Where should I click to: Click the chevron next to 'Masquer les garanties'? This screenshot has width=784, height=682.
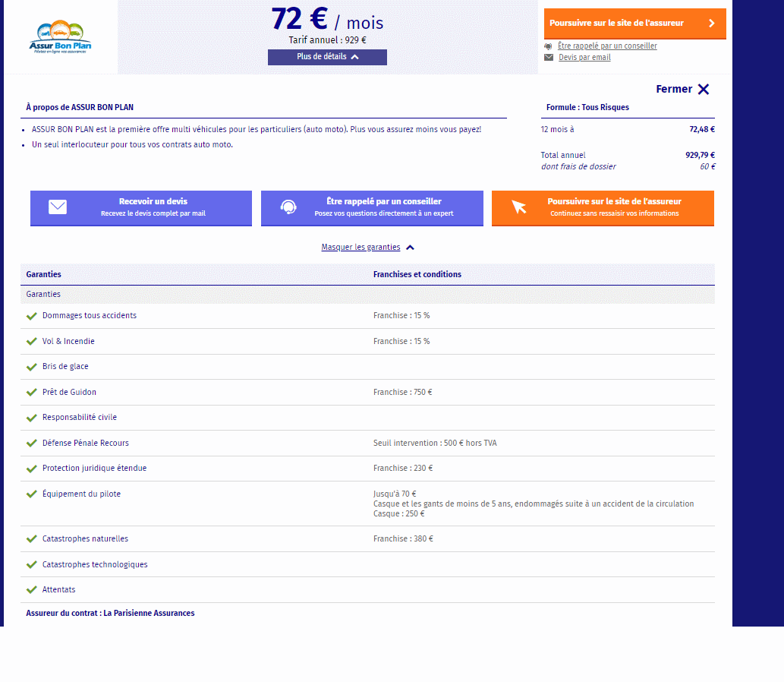point(410,248)
